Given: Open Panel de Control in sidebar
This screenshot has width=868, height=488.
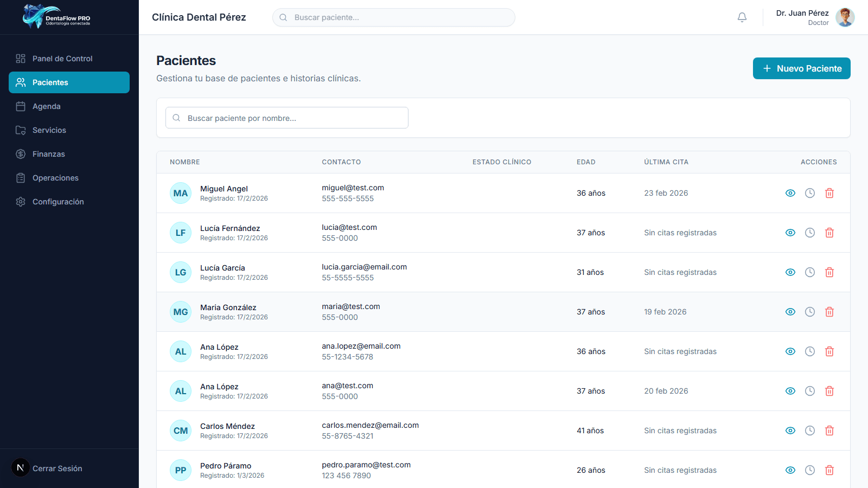Looking at the screenshot, I should coord(62,59).
